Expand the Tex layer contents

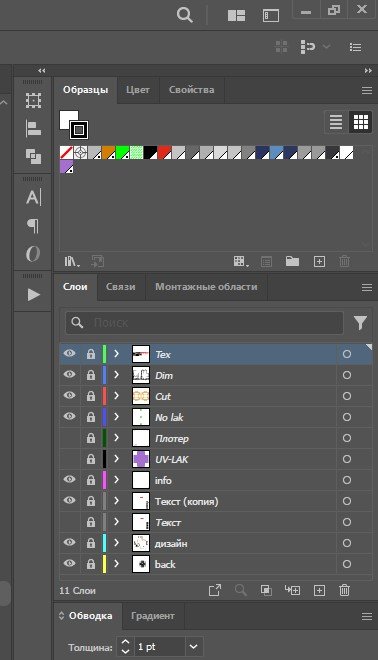(x=117, y=354)
